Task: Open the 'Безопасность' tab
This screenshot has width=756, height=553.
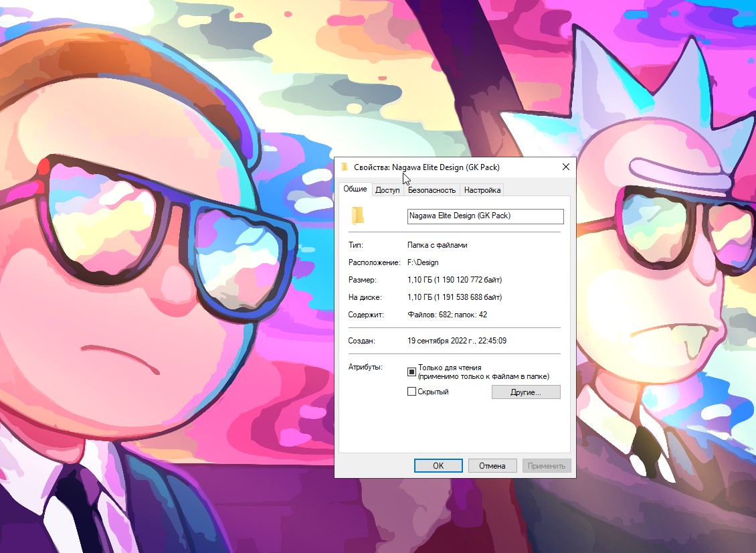Action: point(432,190)
